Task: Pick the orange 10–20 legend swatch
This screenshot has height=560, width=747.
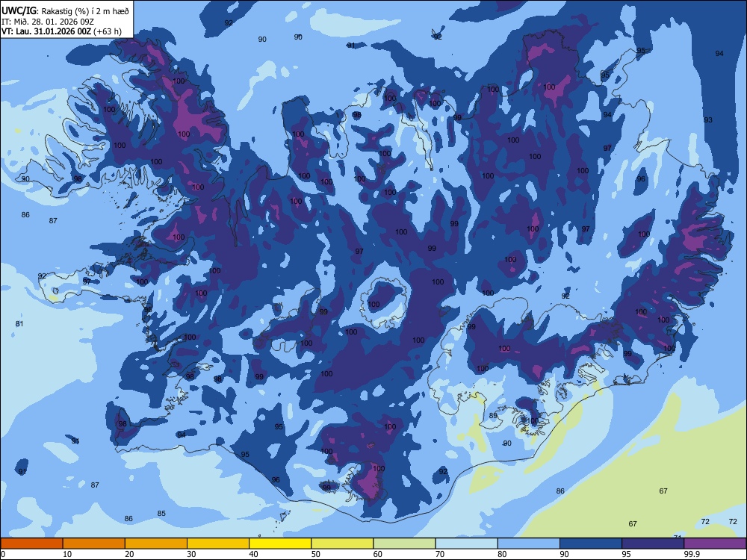Action: [x=94, y=544]
